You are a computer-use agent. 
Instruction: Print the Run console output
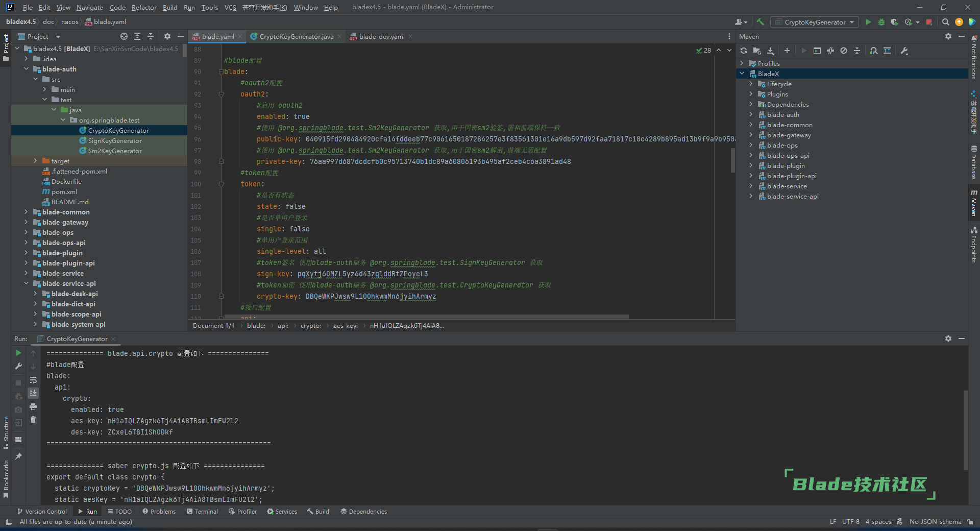point(33,406)
